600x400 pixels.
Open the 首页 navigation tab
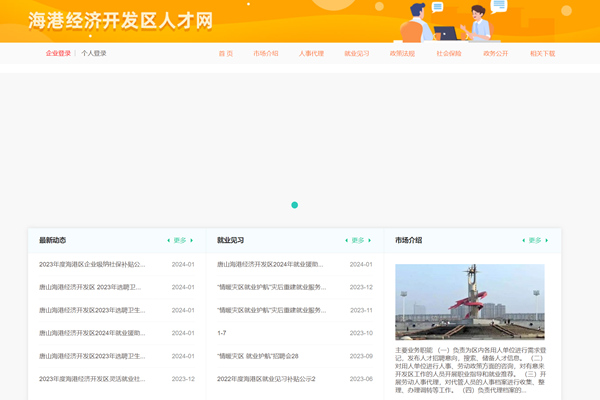[x=226, y=53]
